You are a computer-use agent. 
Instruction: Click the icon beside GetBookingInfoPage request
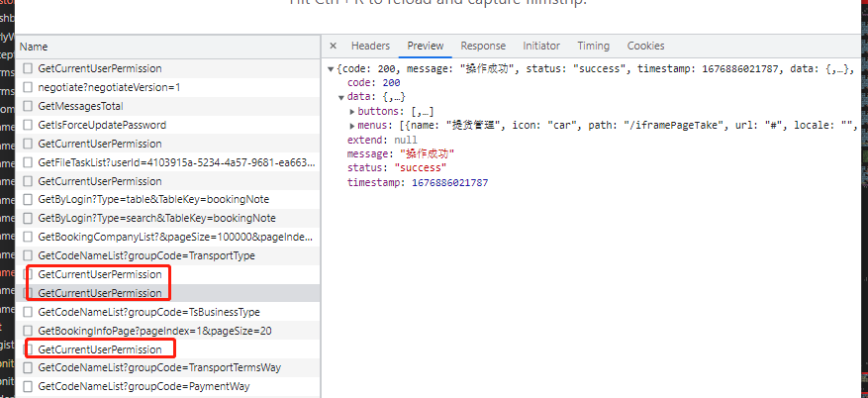(x=28, y=331)
